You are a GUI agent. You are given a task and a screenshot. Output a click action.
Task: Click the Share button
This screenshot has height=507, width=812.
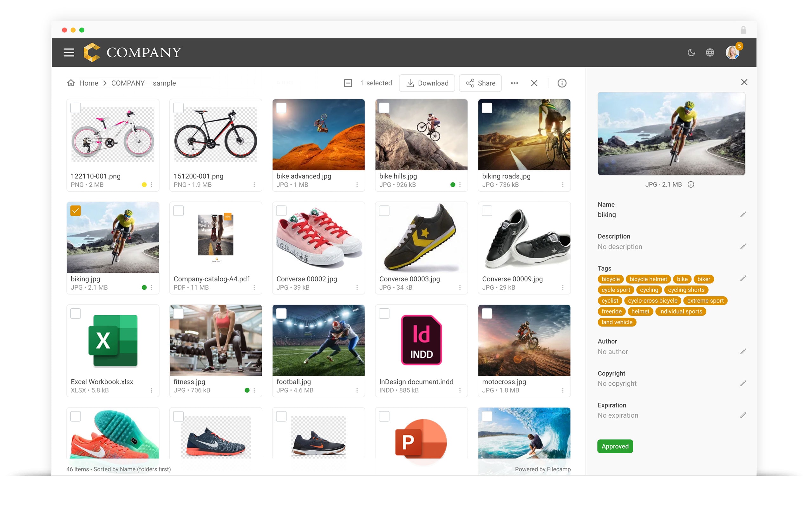(480, 83)
